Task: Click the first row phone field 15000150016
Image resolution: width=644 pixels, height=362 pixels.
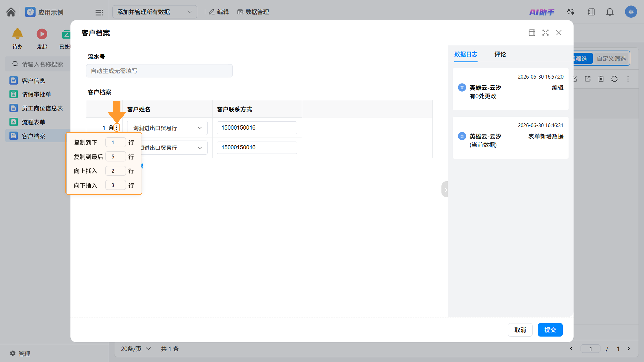Action: coord(257,128)
